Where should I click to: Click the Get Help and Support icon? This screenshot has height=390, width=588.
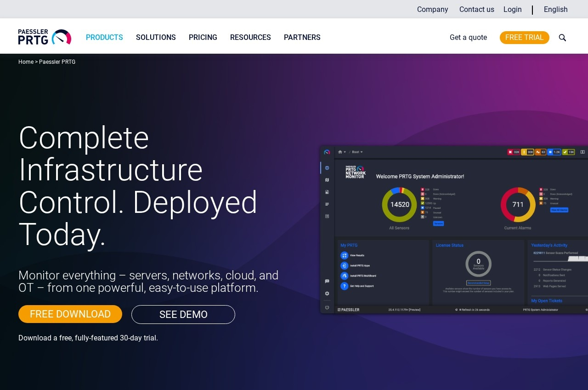pyautogui.click(x=345, y=286)
